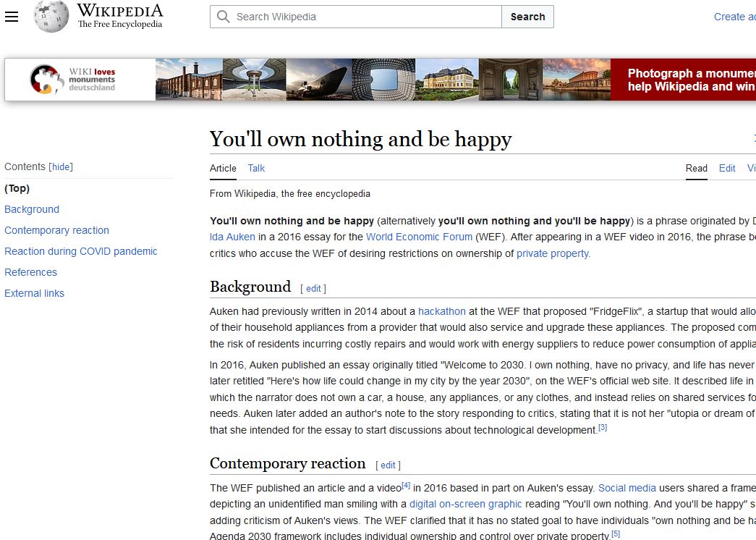Edit the Background section
The width and height of the screenshot is (756, 540).
(313, 288)
